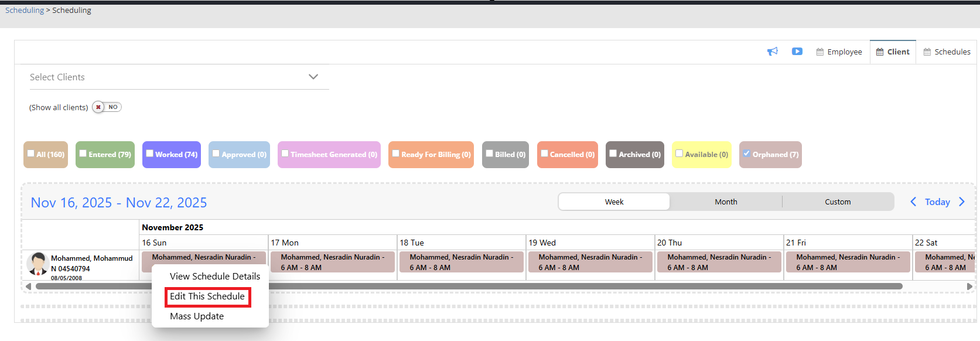Switch calendar to Month view
Viewport: 980px width, 341px height.
pyautogui.click(x=726, y=202)
